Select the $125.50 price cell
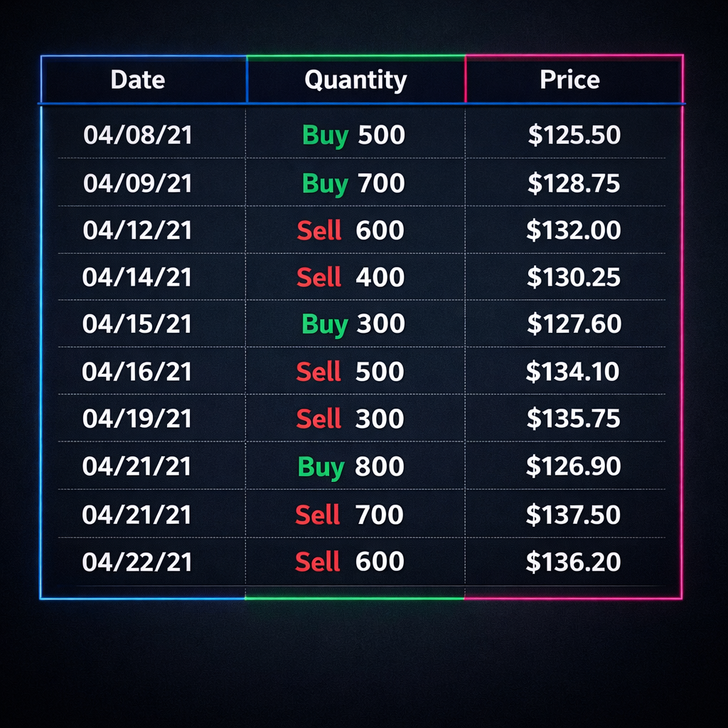This screenshot has width=728, height=728. (x=574, y=135)
